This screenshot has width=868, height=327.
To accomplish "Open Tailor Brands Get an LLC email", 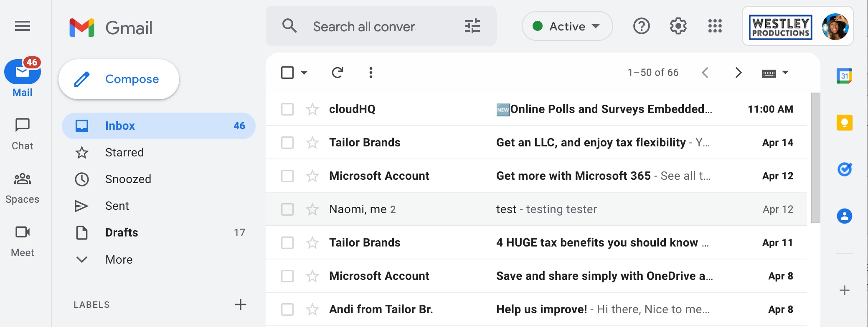I will [x=536, y=143].
